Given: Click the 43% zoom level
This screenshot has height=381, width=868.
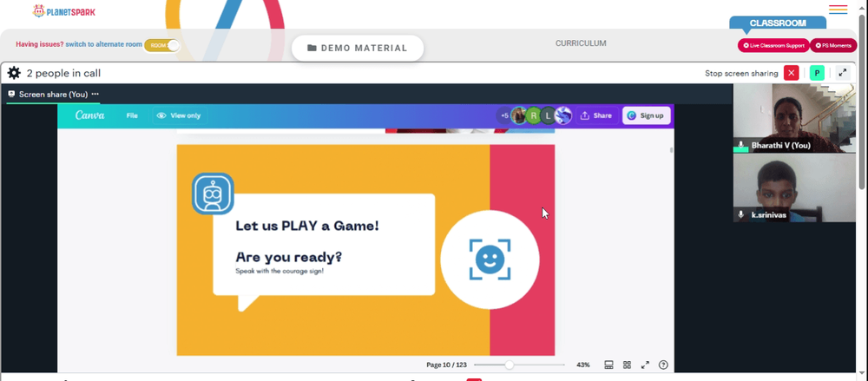Looking at the screenshot, I should (583, 365).
